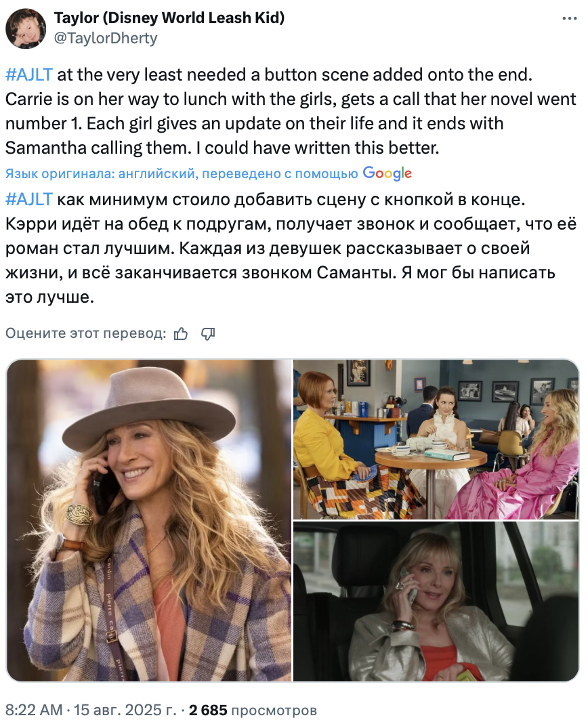588x722 pixels.
Task: Click the 'Язык оригинала: английский' translation notice
Action: click(102, 173)
